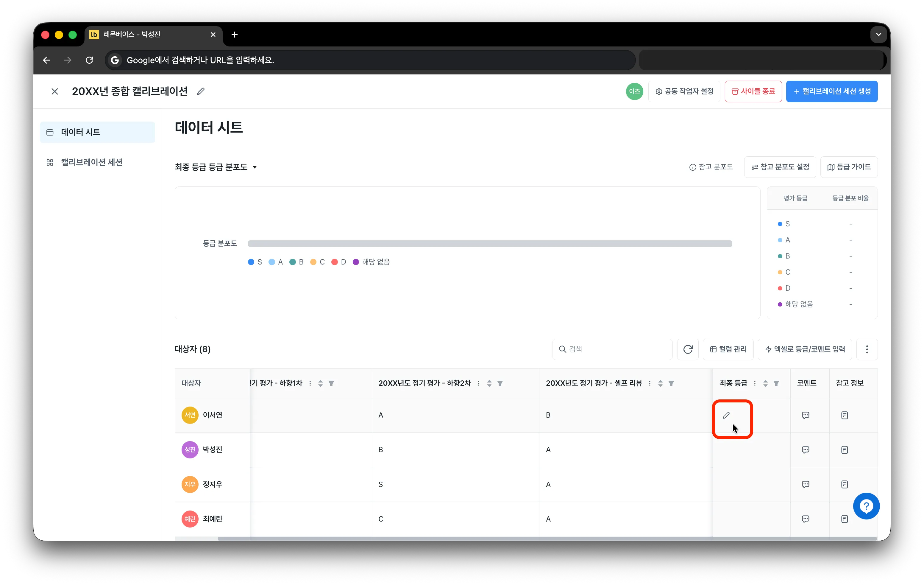Filter the 하향2차 column
The height and width of the screenshot is (585, 924).
tap(500, 383)
